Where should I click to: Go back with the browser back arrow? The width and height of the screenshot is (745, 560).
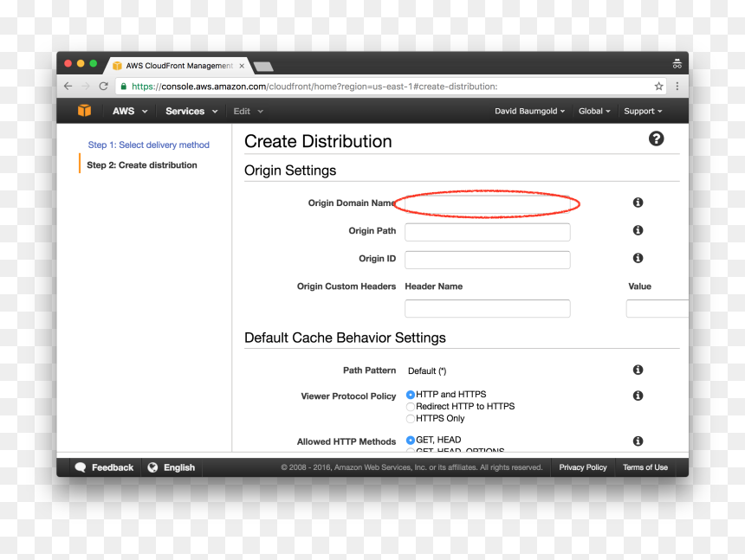(x=68, y=86)
